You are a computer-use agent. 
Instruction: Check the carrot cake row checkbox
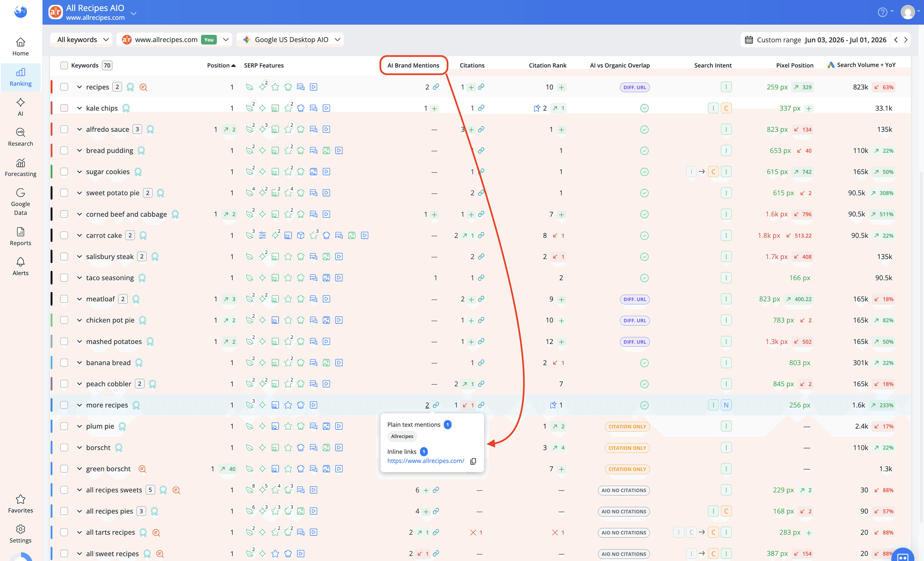pos(64,235)
